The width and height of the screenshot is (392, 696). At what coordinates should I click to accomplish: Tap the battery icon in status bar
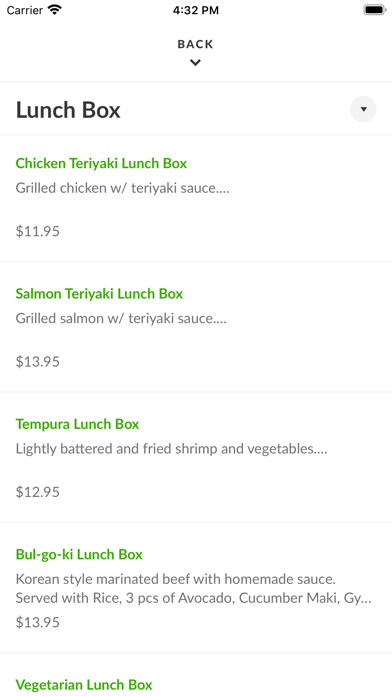375,10
